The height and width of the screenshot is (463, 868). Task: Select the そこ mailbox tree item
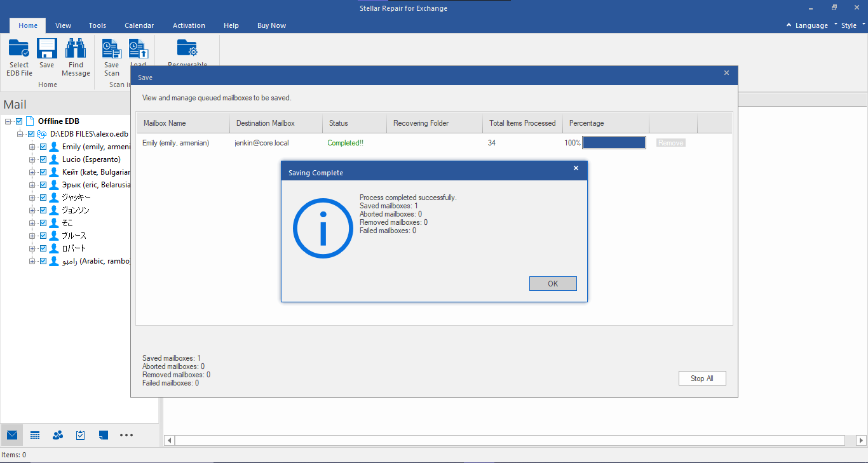click(x=67, y=223)
